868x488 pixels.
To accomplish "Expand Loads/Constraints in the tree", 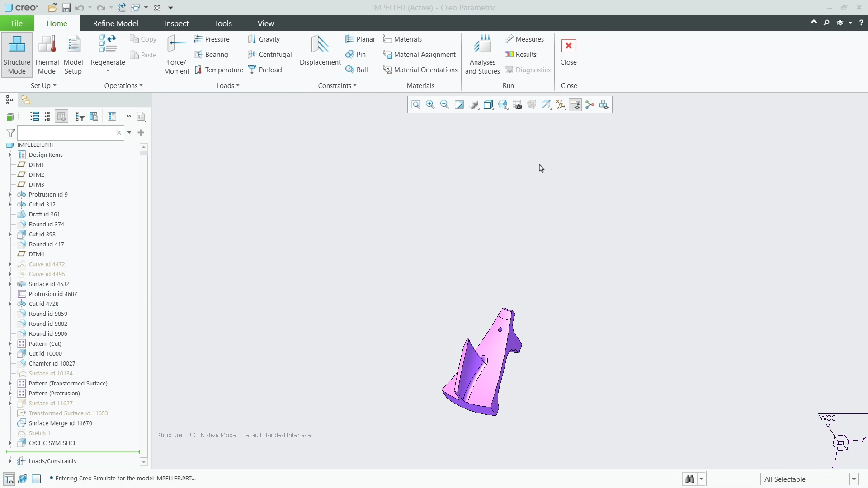I will pos(10,461).
